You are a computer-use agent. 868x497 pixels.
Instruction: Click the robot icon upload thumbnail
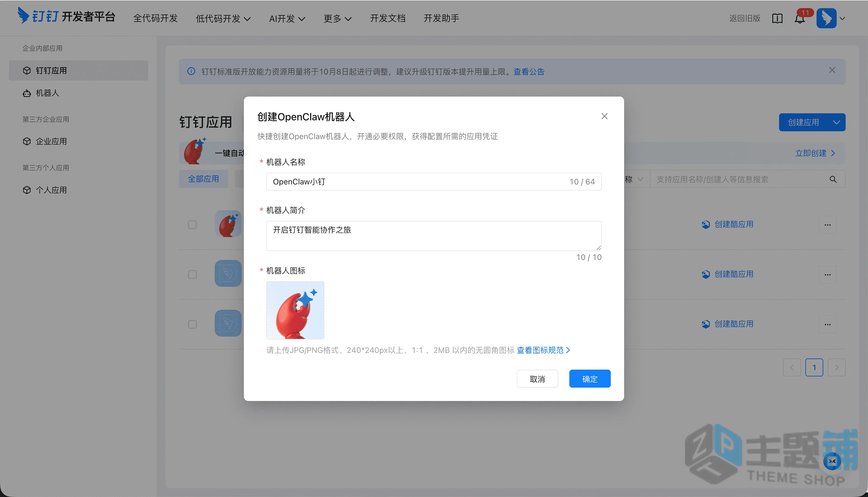[x=295, y=310]
